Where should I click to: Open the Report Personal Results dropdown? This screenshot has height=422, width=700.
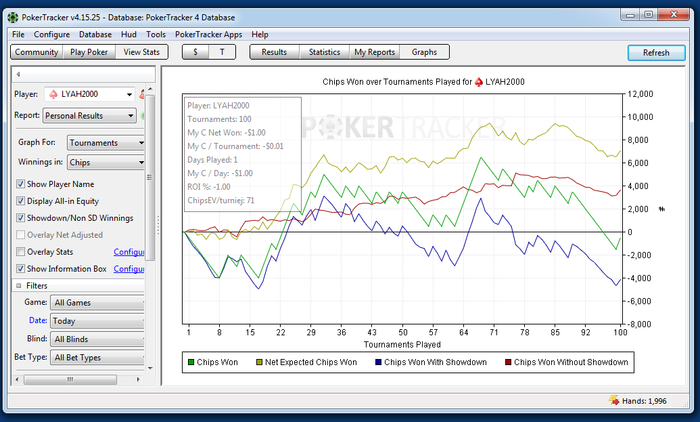click(89, 116)
